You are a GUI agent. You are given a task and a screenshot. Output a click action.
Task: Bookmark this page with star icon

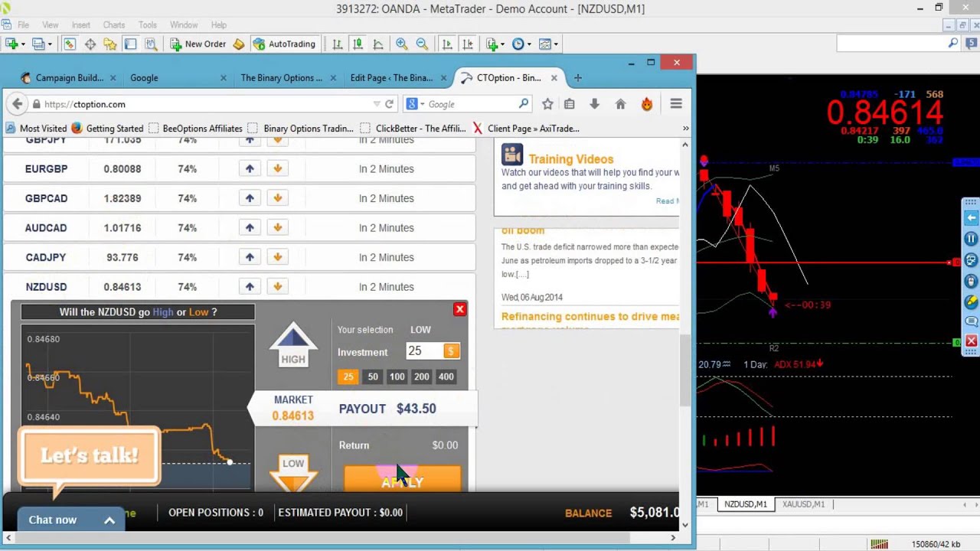coord(547,104)
